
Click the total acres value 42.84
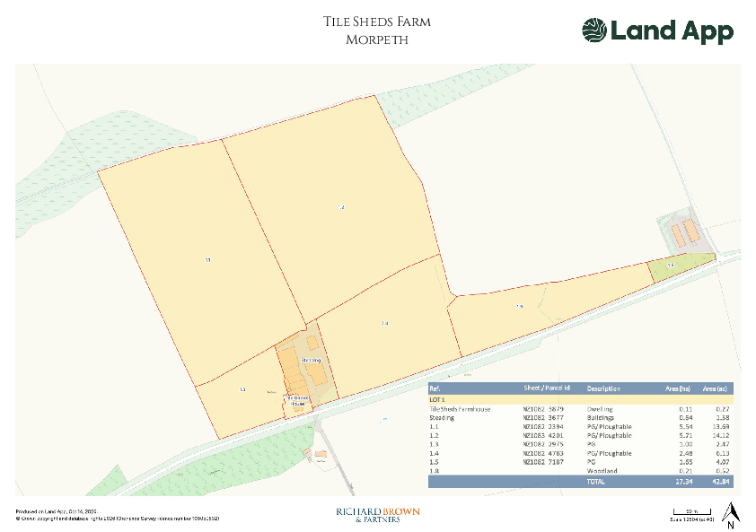click(x=720, y=482)
